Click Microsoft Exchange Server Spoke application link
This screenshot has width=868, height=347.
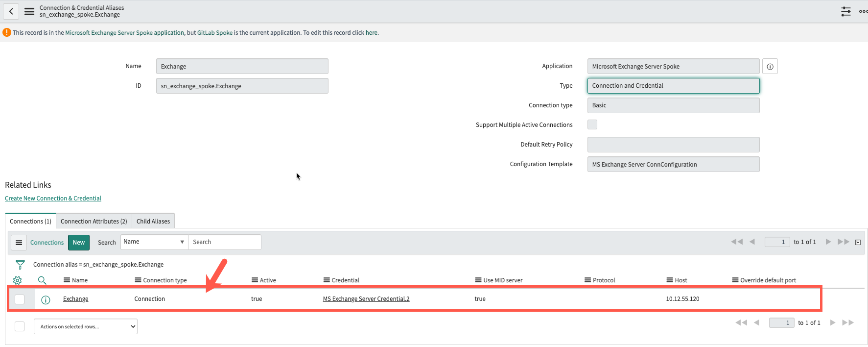tap(124, 33)
